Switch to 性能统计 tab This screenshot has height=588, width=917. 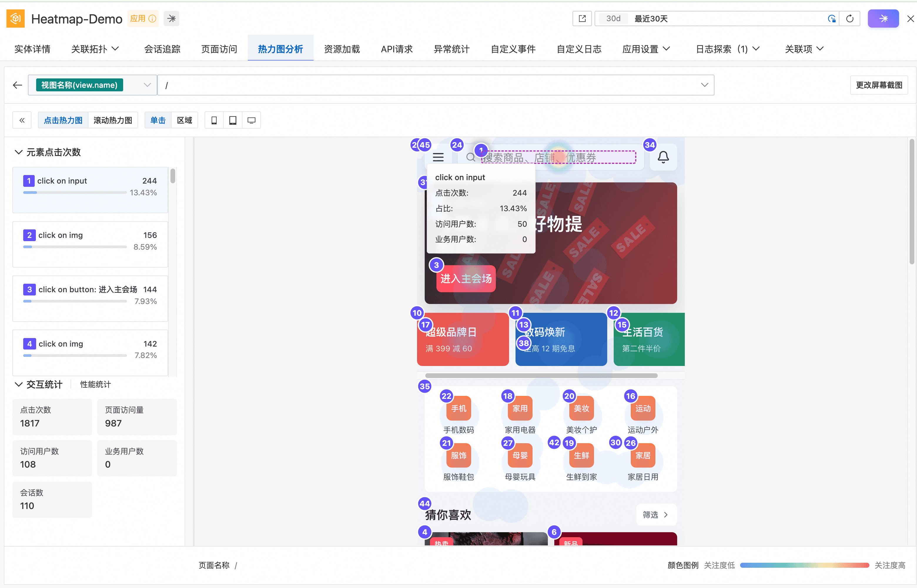coord(96,384)
